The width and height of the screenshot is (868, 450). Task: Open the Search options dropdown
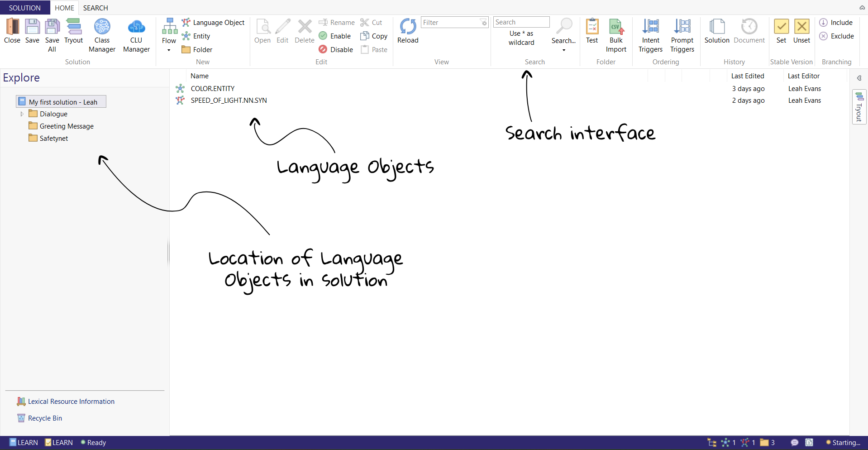pos(564,50)
